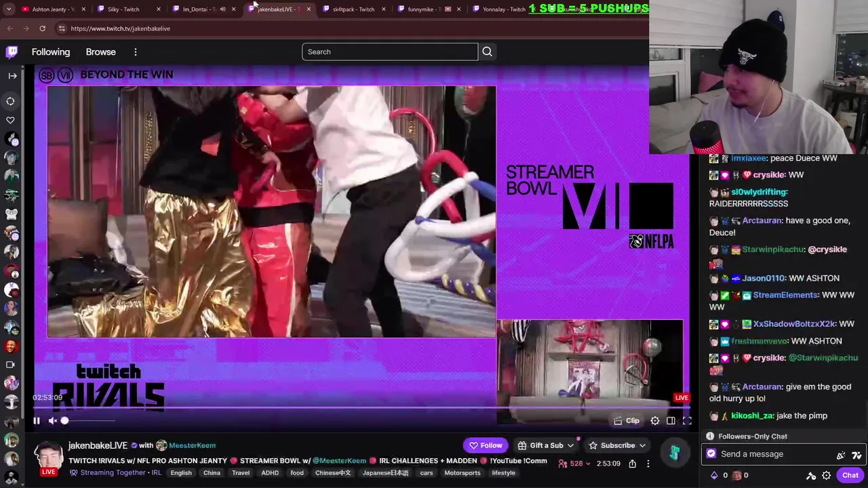The height and width of the screenshot is (488, 868).
Task: Click the Twitch home logo
Action: (12, 52)
